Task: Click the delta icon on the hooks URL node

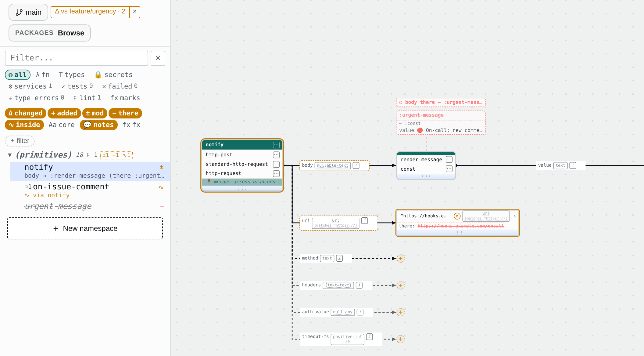Action: [457, 216]
